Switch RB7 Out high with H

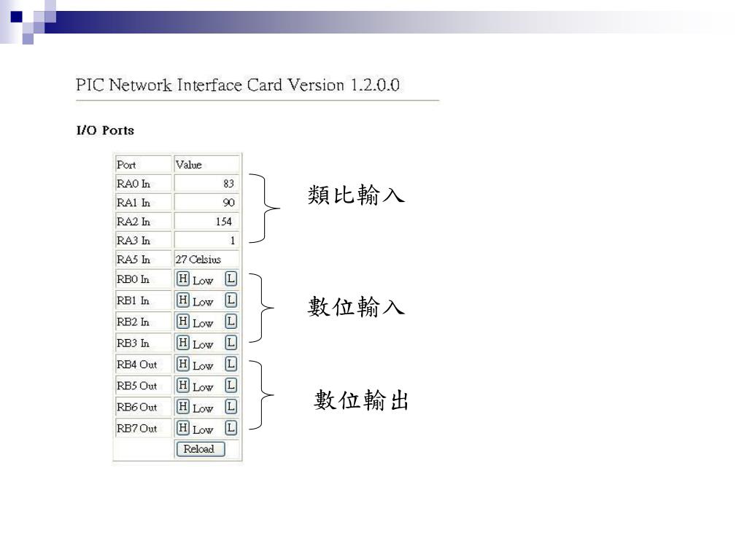(x=183, y=427)
